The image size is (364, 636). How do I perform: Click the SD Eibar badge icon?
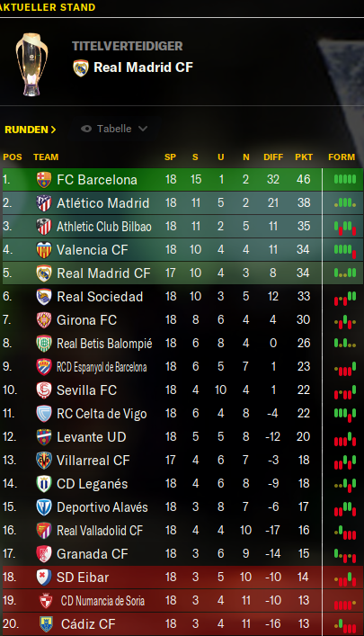point(44,578)
